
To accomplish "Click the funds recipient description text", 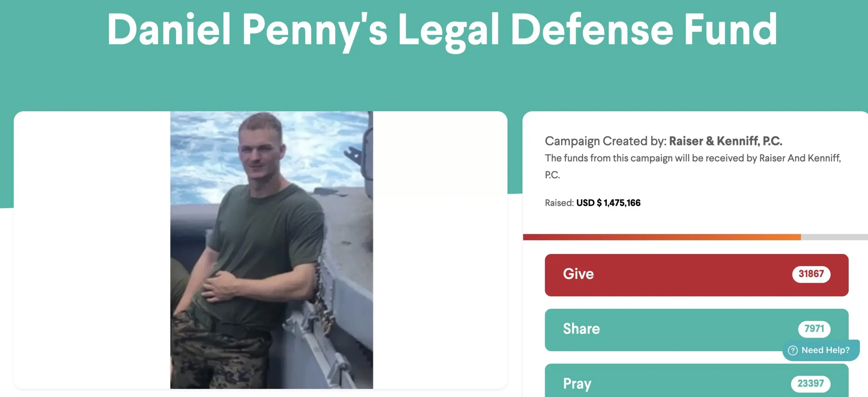I will point(693,166).
